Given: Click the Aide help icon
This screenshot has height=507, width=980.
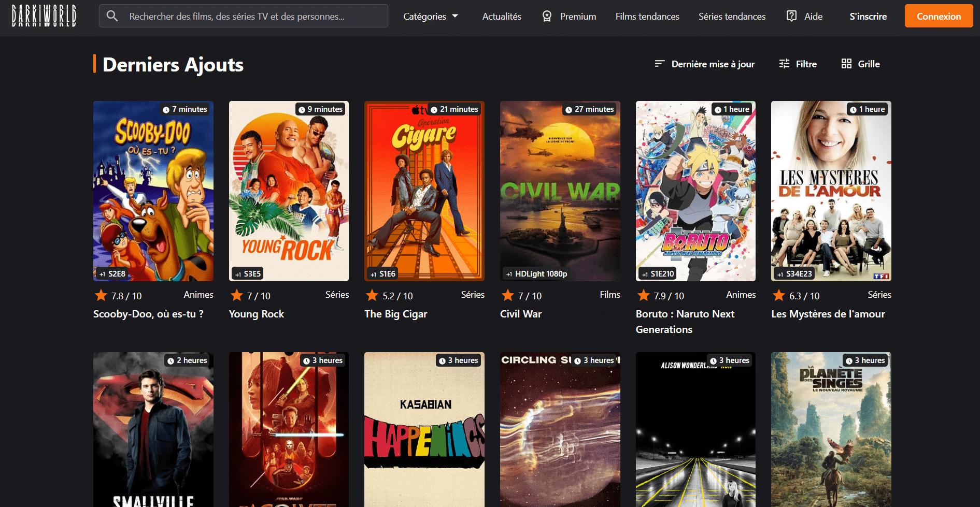Looking at the screenshot, I should point(791,16).
